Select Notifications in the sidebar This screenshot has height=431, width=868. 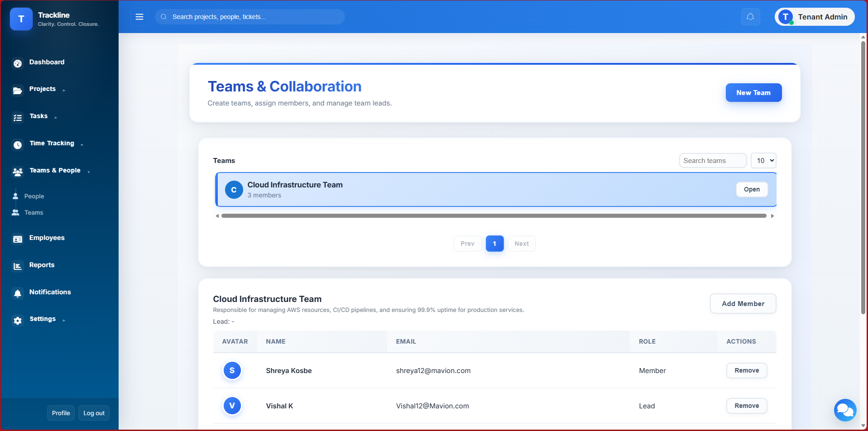pyautogui.click(x=50, y=292)
